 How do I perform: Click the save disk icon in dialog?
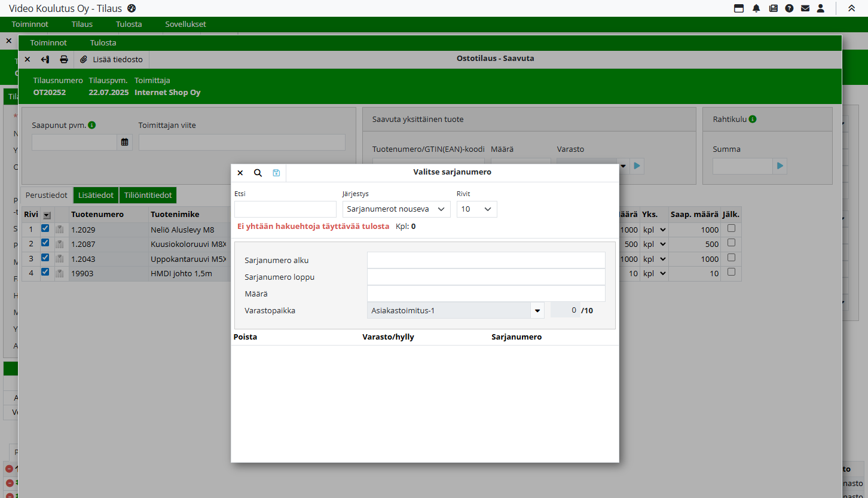pos(276,173)
